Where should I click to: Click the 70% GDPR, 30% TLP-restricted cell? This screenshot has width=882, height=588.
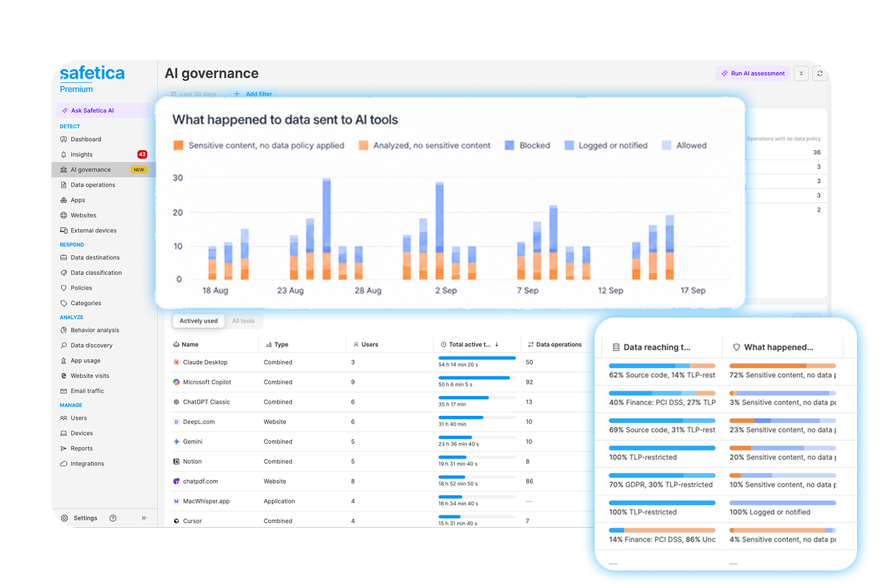click(662, 480)
